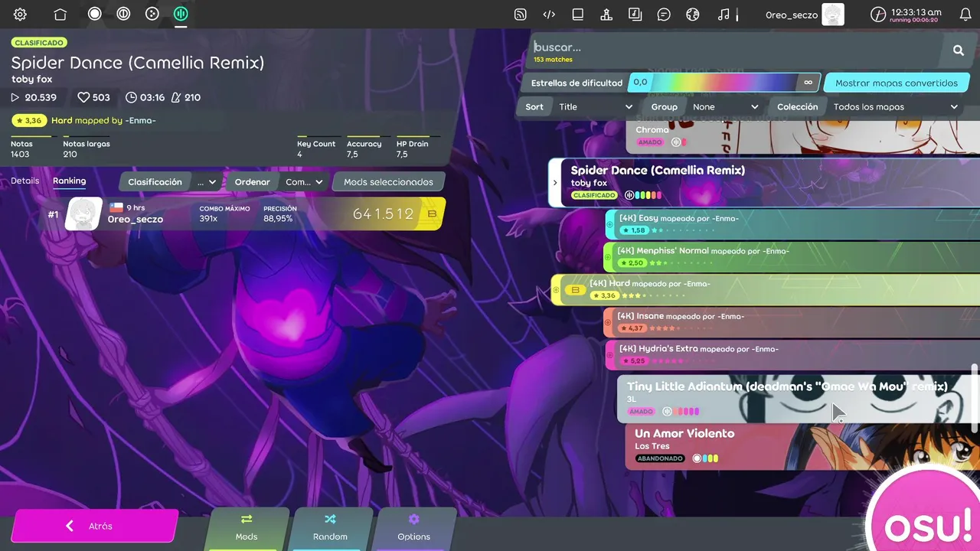The image size is (980, 551).
Task: Open the notifications bell
Action: [965, 15]
